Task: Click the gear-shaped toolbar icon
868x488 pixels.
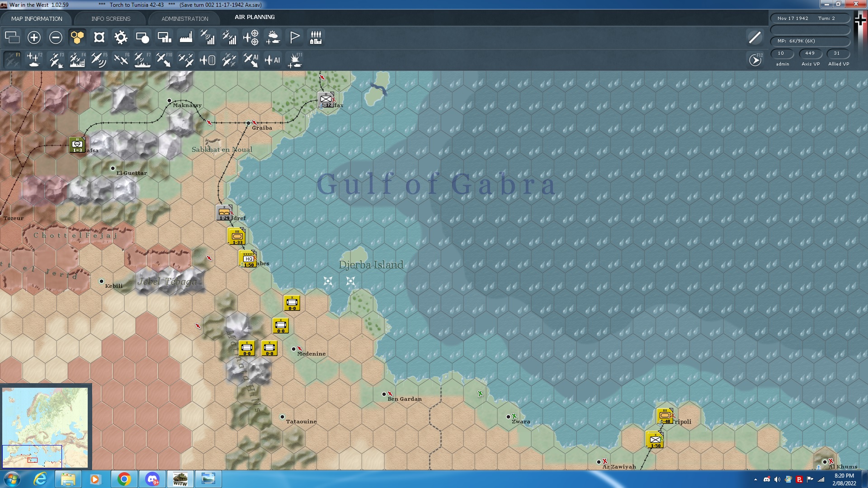Action: 121,38
